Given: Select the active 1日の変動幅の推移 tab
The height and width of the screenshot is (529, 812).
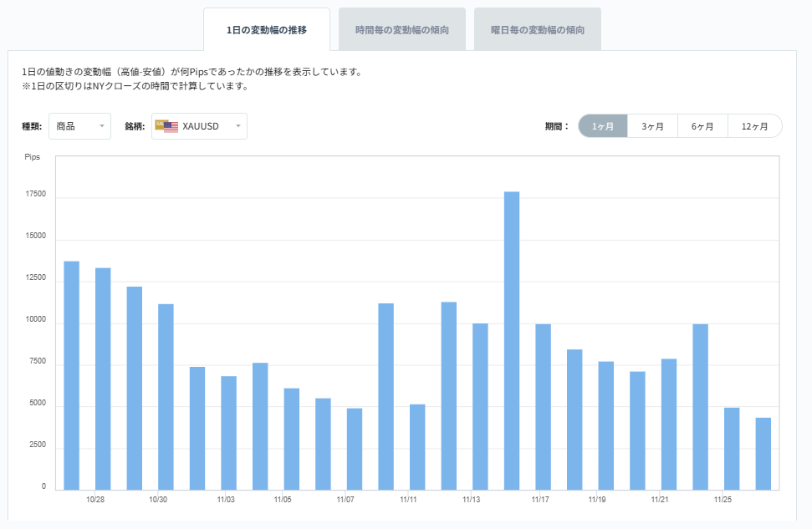Looking at the screenshot, I should 268,28.
